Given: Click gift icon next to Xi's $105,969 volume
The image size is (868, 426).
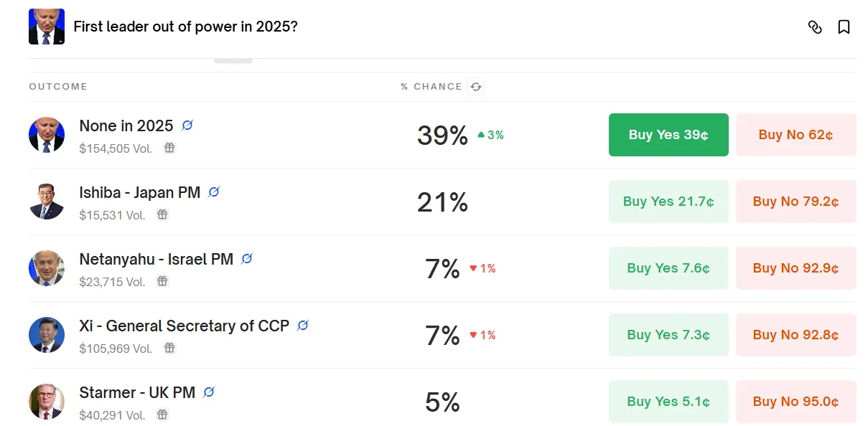Looking at the screenshot, I should pos(169,348).
